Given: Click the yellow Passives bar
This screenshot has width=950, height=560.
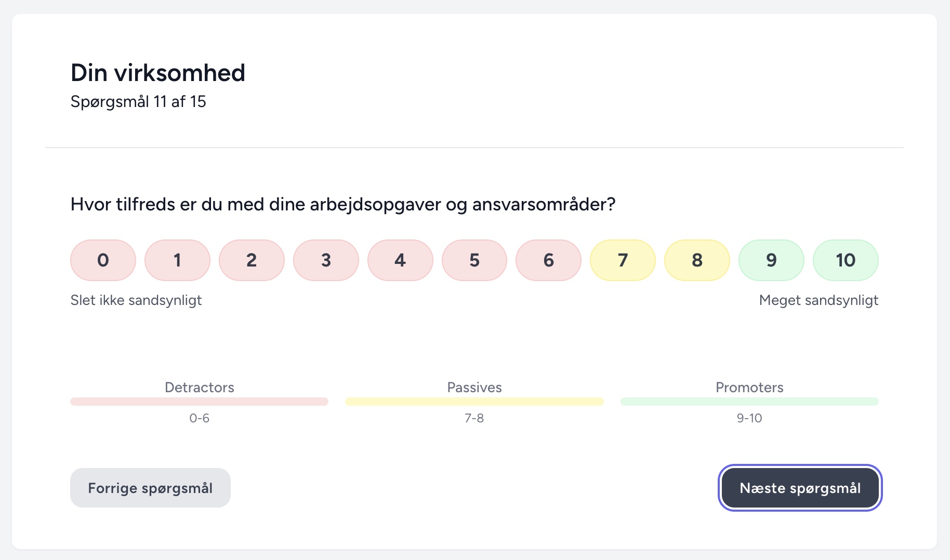Looking at the screenshot, I should (474, 402).
